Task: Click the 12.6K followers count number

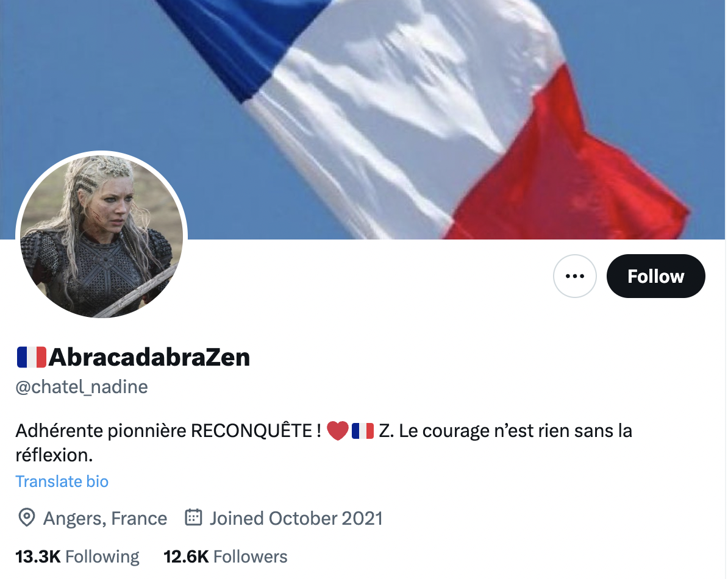Action: coord(186,556)
